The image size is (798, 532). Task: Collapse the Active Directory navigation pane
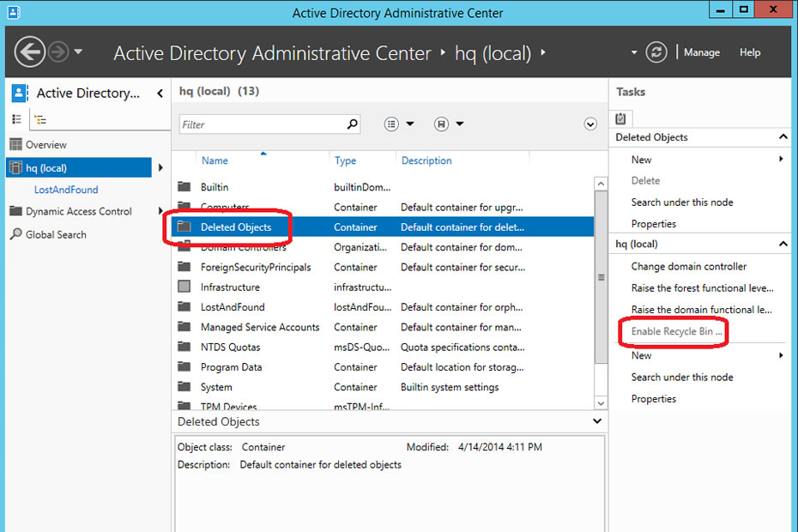[160, 94]
